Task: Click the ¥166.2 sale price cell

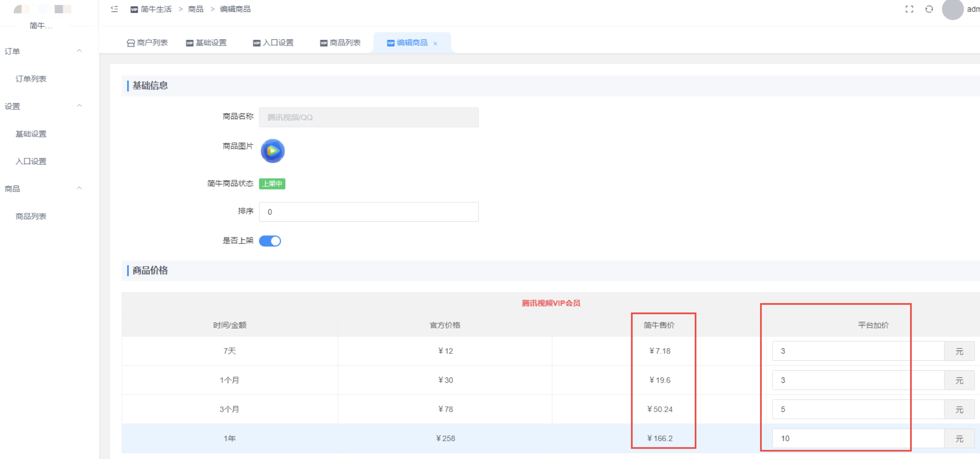Action: [x=660, y=438]
